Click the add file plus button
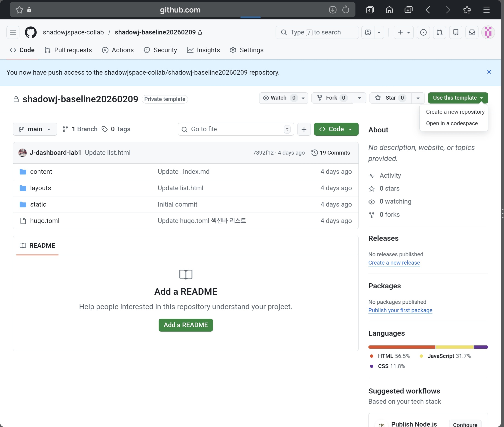The image size is (504, 427). click(304, 129)
